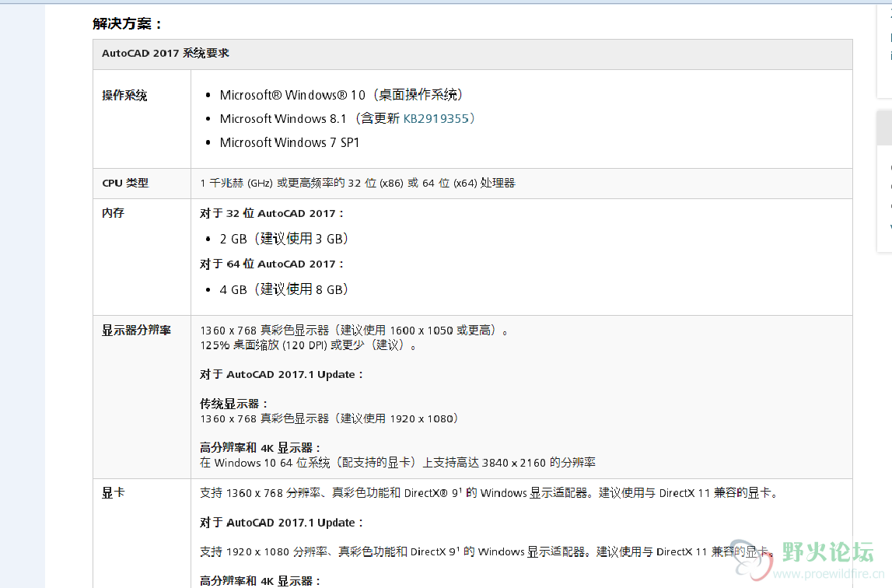892x588 pixels.
Task: Select 对于 64 位 AutoCAD 2017 heading
Action: point(272,264)
